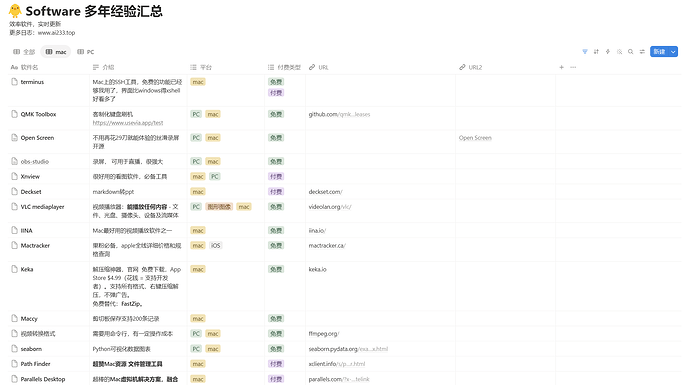Open the mactracker.ca link
The height and width of the screenshot is (385, 690).
coord(327,246)
